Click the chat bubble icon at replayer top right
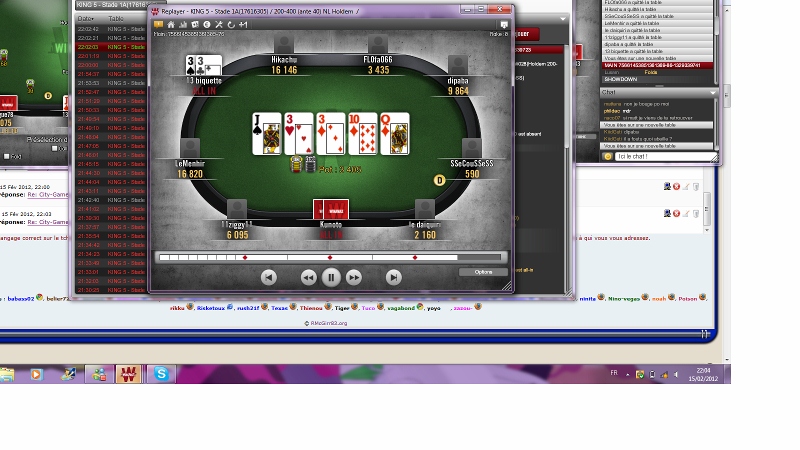 [x=504, y=24]
